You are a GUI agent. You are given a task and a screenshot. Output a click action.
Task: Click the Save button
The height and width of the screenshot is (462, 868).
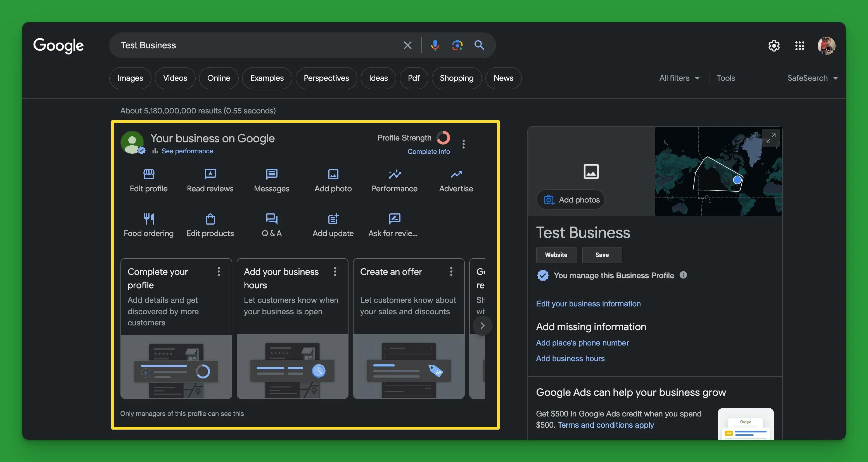pos(602,255)
